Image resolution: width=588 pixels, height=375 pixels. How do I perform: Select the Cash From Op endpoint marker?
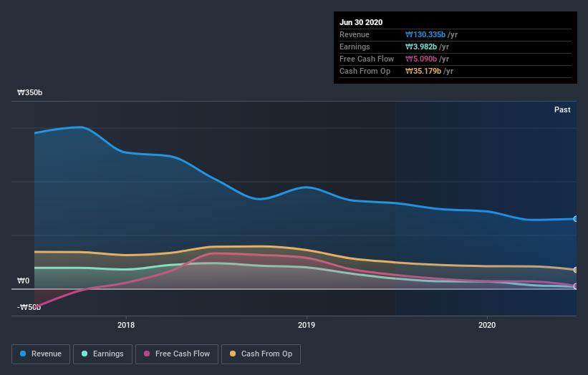(576, 270)
